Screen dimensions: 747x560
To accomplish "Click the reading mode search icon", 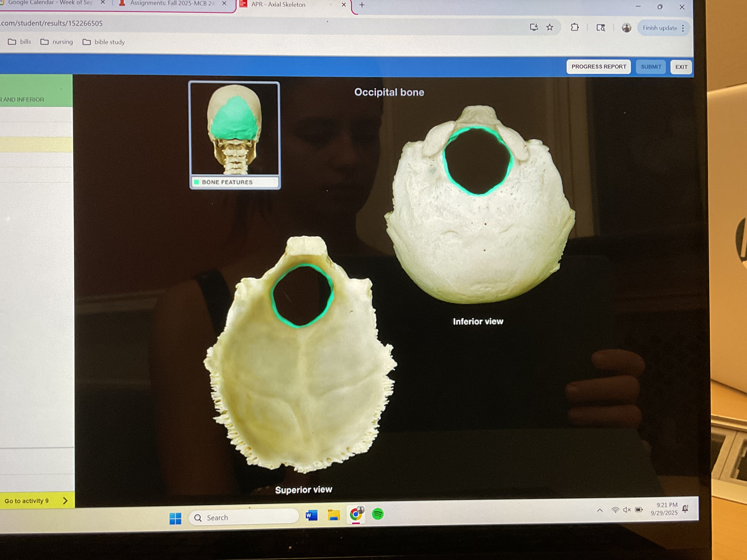I will coord(600,28).
